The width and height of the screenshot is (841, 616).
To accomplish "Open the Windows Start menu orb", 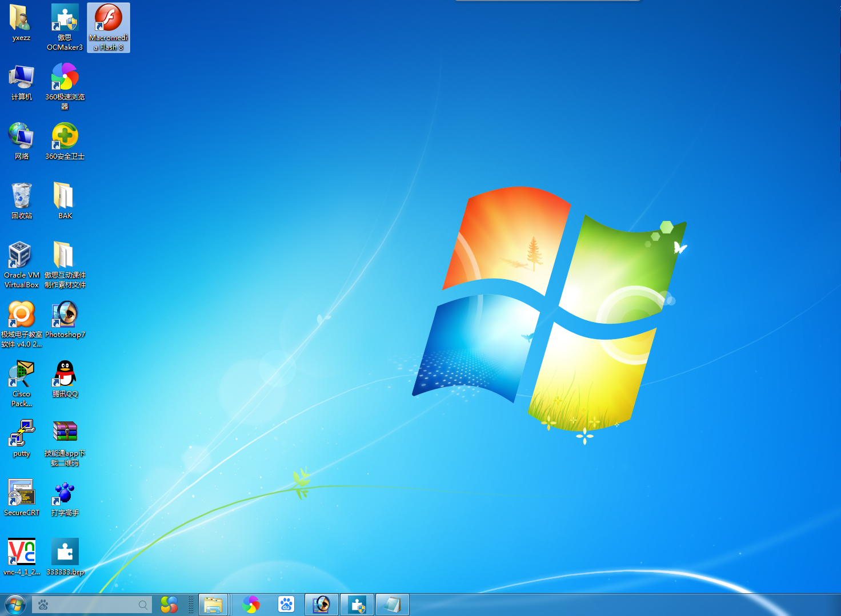I will [x=15, y=605].
